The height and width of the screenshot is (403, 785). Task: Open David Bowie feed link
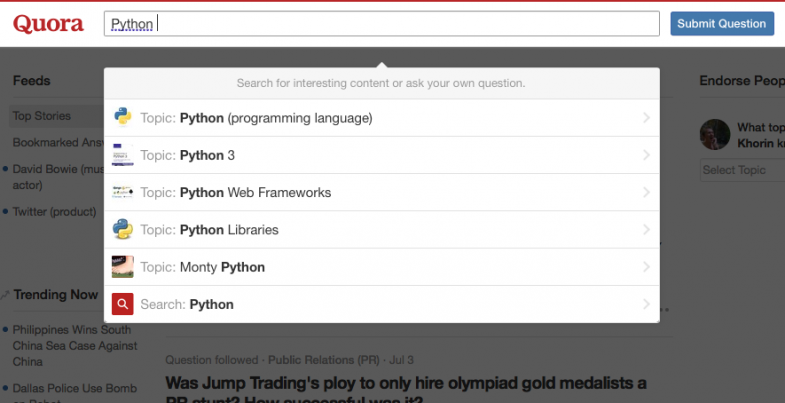pos(58,177)
